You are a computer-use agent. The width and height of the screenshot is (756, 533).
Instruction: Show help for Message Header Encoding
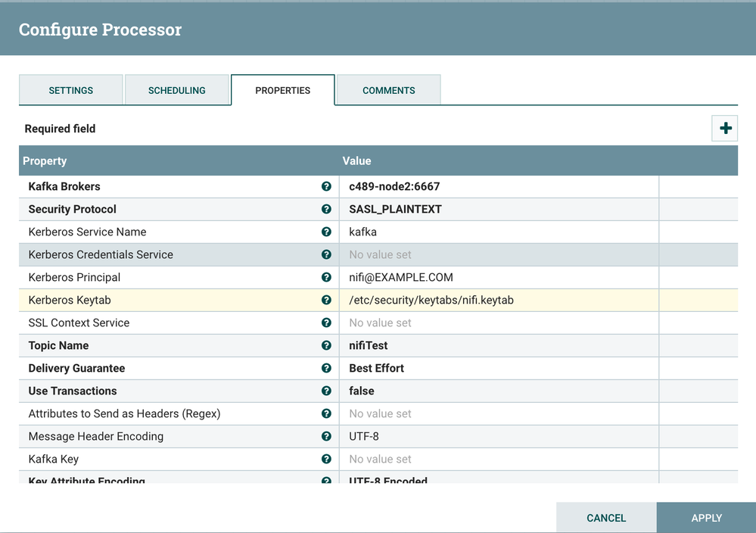pos(326,436)
